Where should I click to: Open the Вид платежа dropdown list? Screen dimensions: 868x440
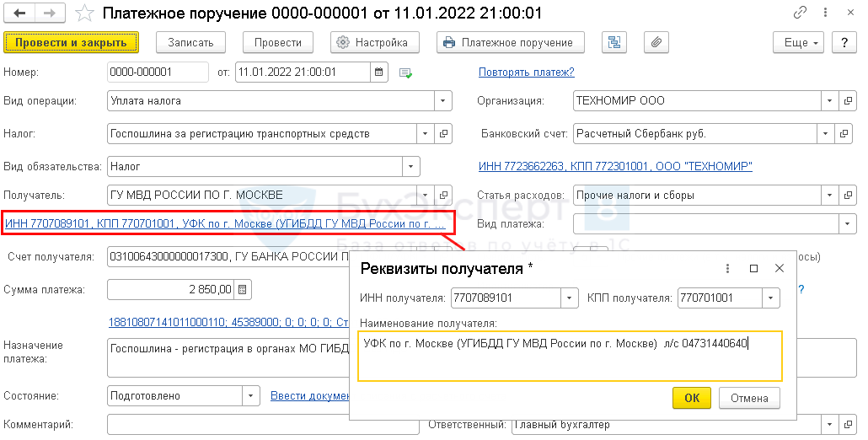click(845, 224)
